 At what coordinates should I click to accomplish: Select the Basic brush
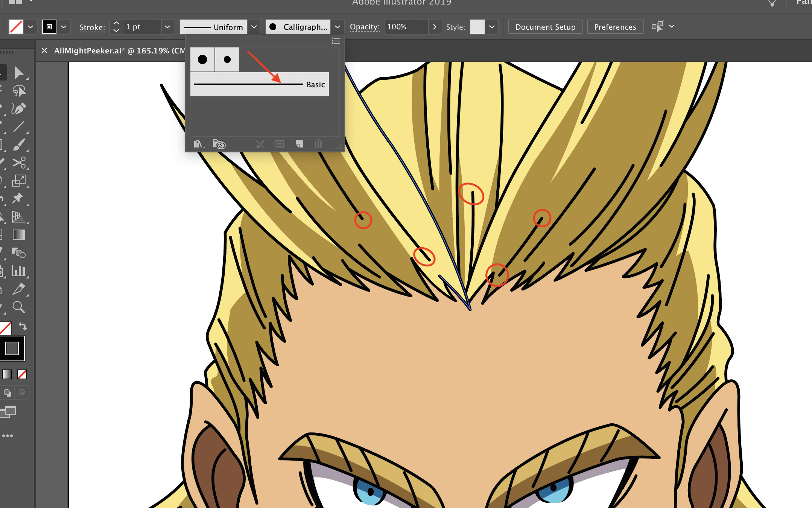coord(260,84)
